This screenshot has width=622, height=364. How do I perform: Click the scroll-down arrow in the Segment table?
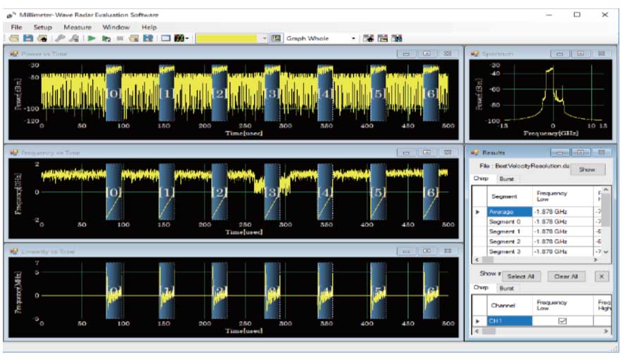click(606, 252)
